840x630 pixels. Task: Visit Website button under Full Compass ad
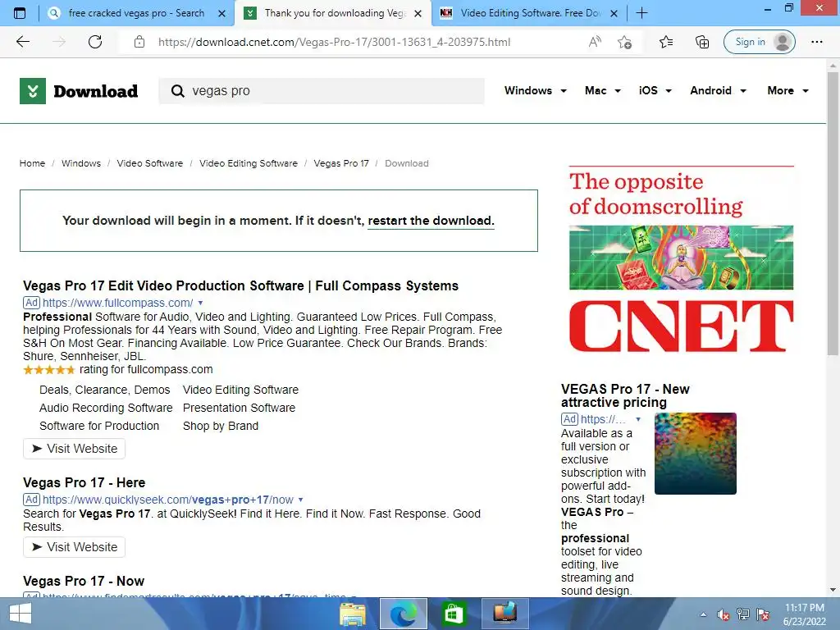coord(74,449)
